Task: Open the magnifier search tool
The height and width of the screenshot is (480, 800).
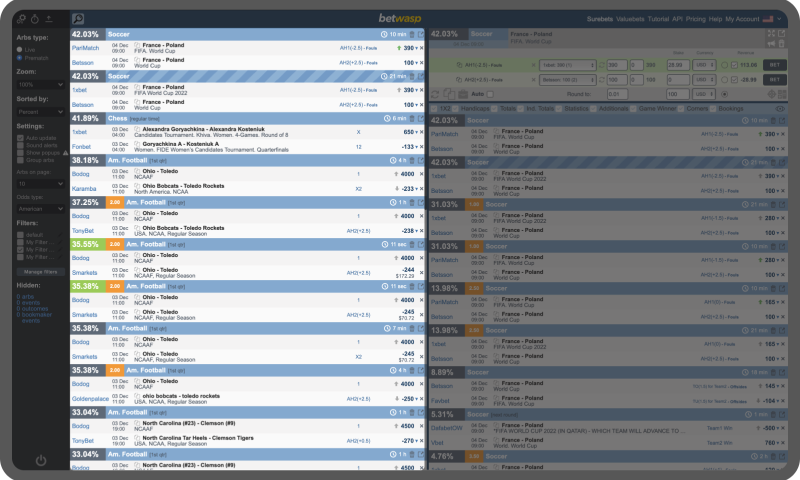Action: [x=78, y=19]
